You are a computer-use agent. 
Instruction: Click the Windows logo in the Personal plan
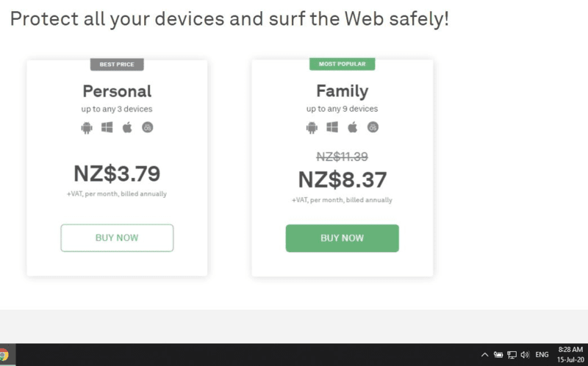click(x=107, y=127)
